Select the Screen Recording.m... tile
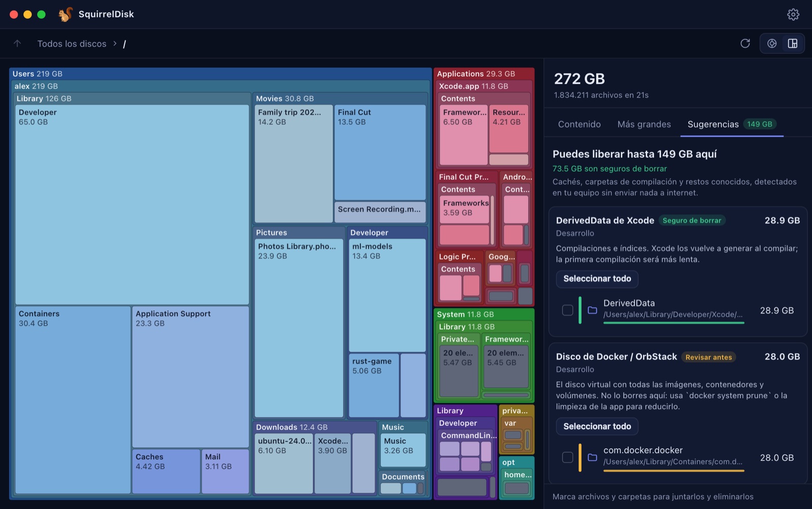Screen dimensions: 812x509 [380, 212]
